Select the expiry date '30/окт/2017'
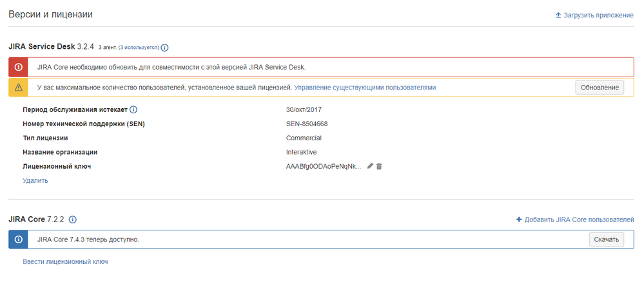 [x=304, y=110]
